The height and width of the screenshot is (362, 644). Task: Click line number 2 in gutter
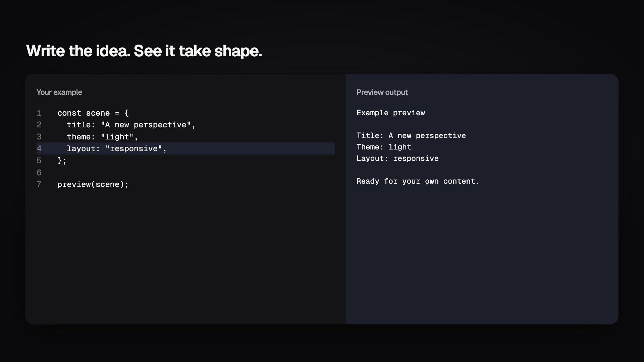coord(39,125)
